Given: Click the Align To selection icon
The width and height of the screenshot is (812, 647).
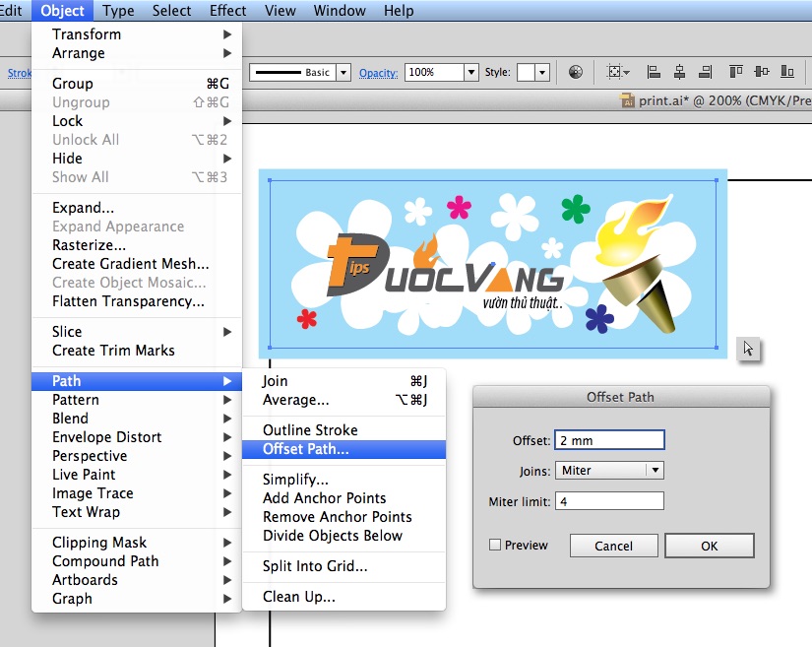Looking at the screenshot, I should coord(618,72).
